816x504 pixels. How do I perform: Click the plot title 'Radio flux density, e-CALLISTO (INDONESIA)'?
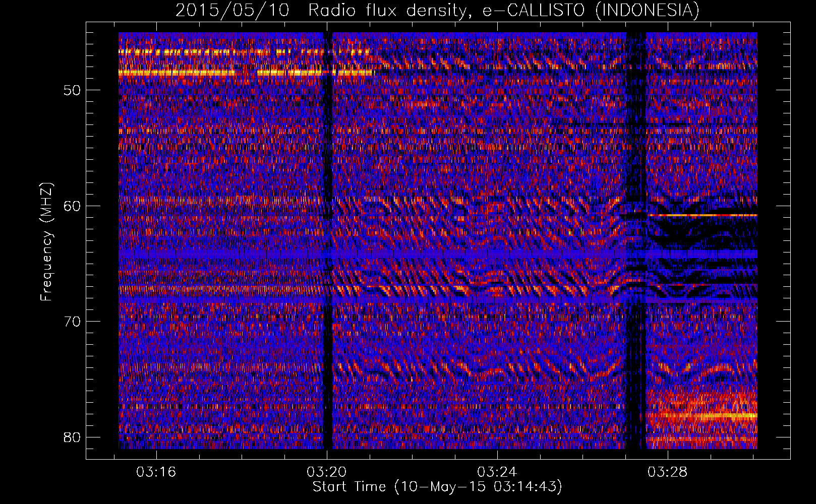pyautogui.click(x=504, y=10)
